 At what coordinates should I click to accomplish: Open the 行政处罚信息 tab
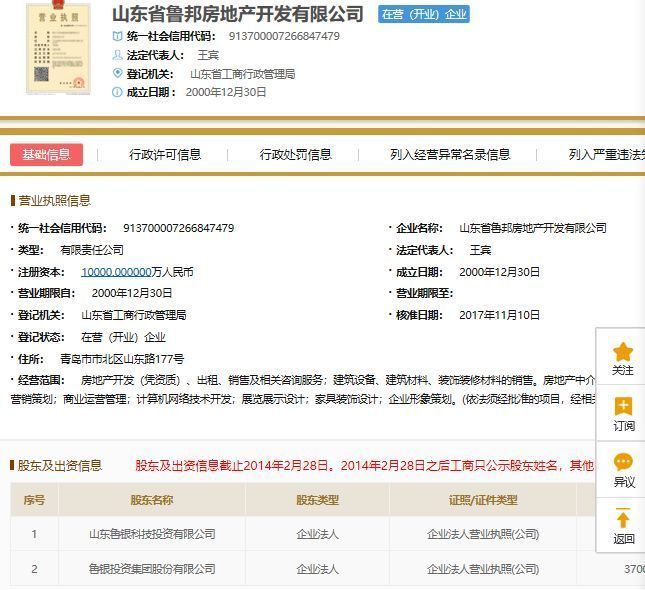tap(296, 155)
